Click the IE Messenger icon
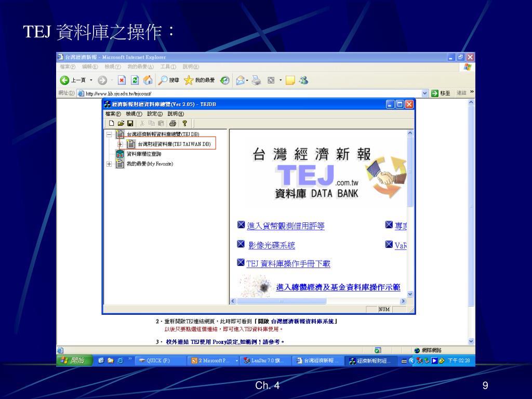The height and width of the screenshot is (399, 532). click(303, 80)
